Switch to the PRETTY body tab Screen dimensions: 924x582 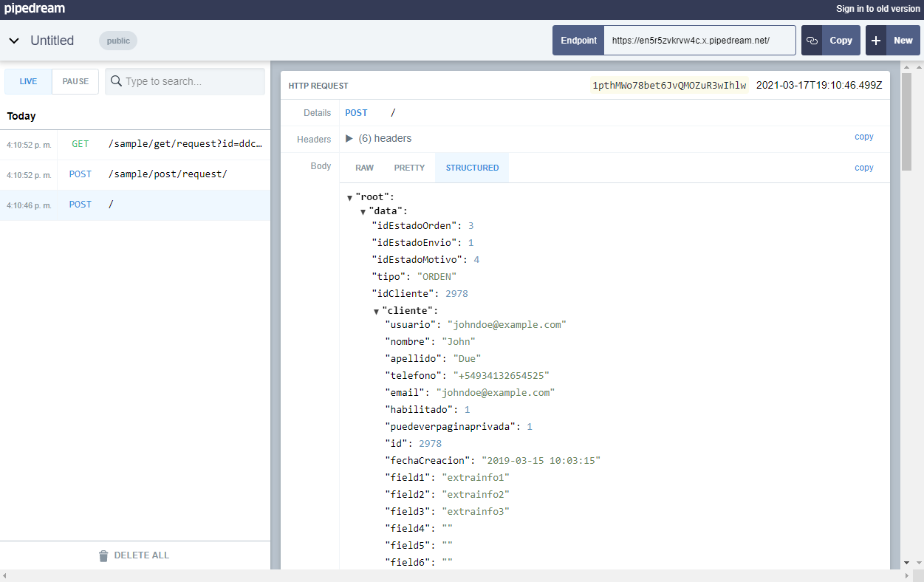pos(409,168)
